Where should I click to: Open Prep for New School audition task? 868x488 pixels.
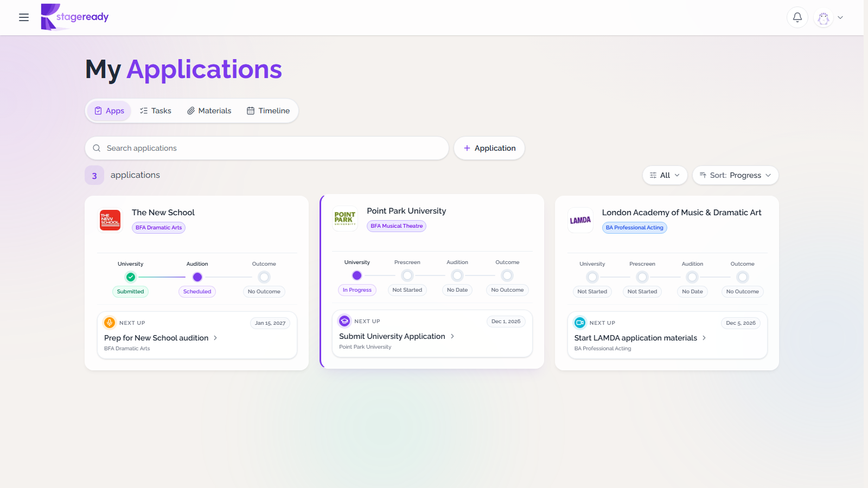156,338
